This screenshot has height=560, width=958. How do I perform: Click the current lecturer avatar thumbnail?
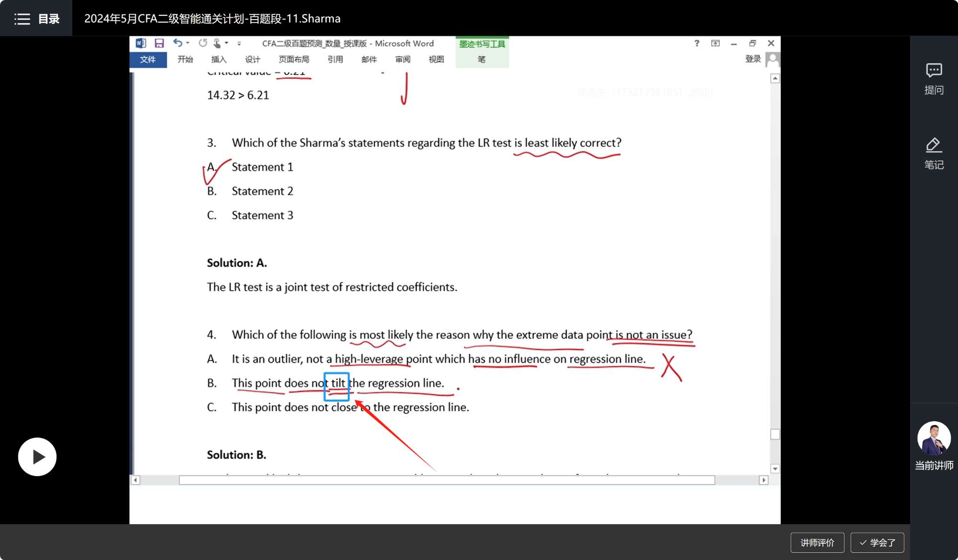(x=934, y=438)
